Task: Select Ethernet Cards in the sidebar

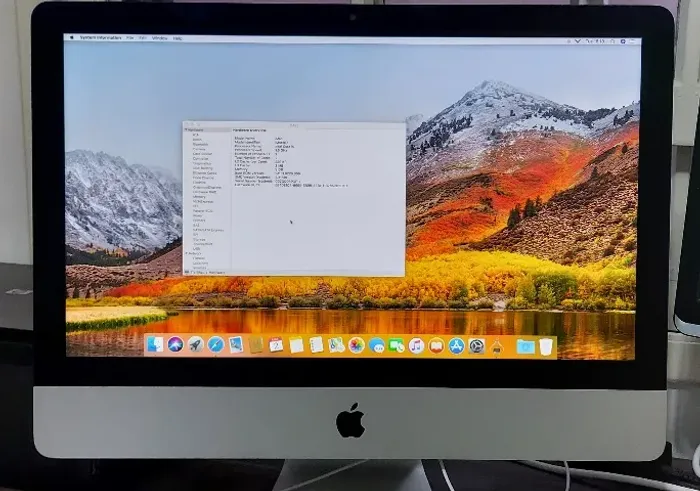Action: tap(205, 173)
